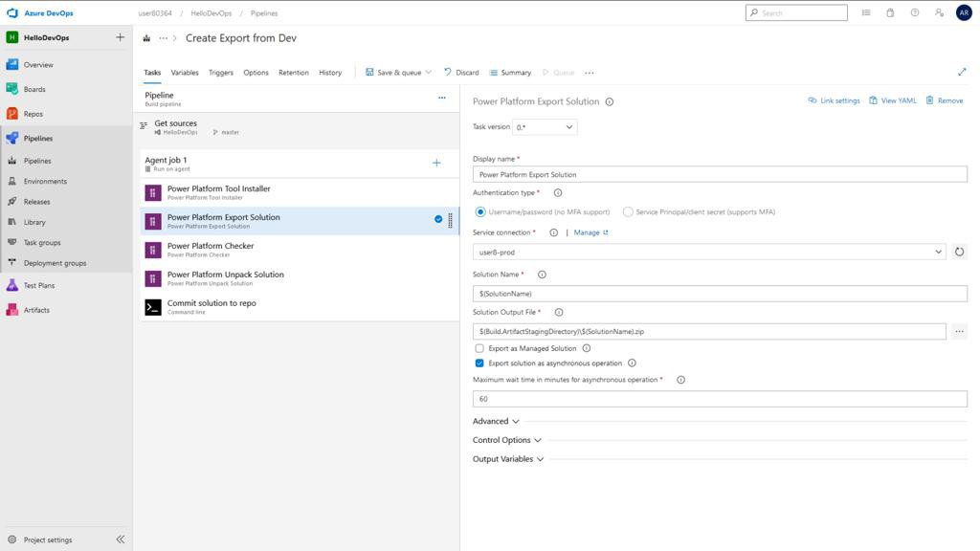Click the View YAML link
The image size is (980, 551).
(892, 100)
